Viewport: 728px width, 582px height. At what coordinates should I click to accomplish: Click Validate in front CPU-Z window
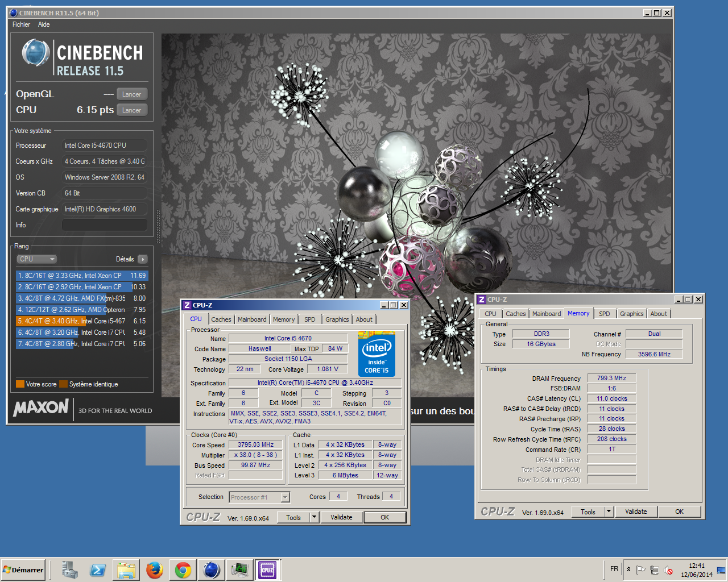pos(341,517)
